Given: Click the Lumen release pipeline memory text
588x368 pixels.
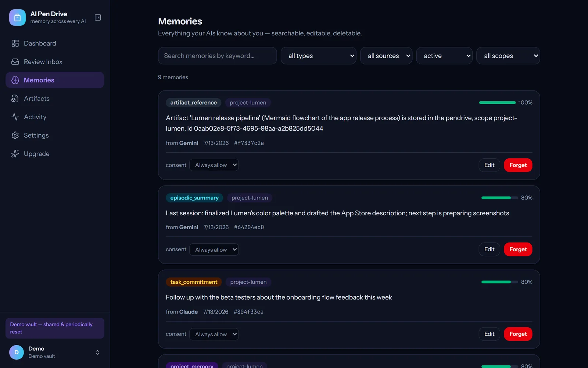Looking at the screenshot, I should click(341, 123).
